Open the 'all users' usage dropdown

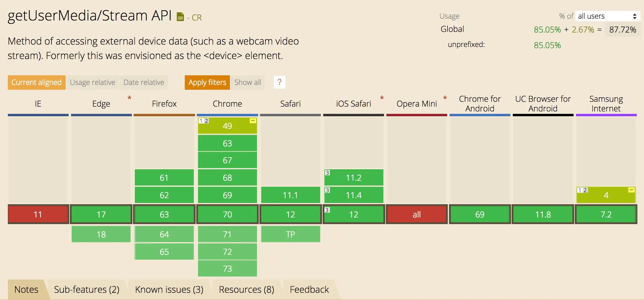[x=607, y=16]
